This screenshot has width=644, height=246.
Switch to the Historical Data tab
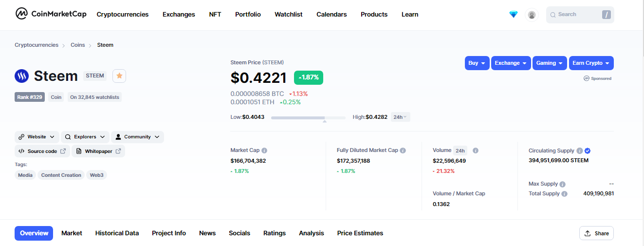point(117,233)
